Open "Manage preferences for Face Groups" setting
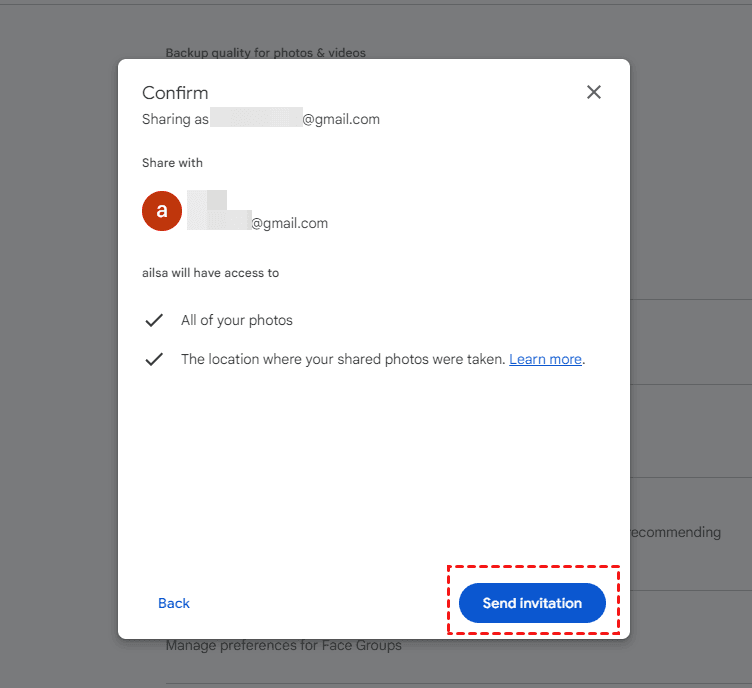Viewport: 752px width, 688px height. pos(283,645)
